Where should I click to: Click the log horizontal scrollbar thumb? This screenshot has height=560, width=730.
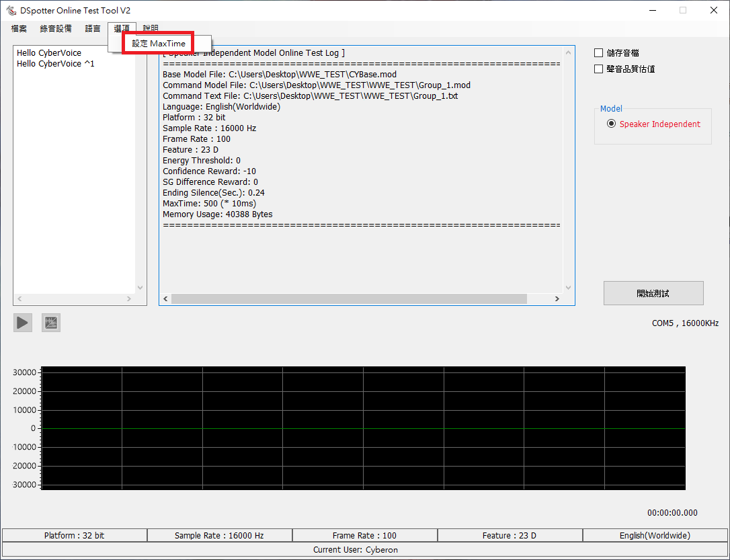(x=348, y=298)
